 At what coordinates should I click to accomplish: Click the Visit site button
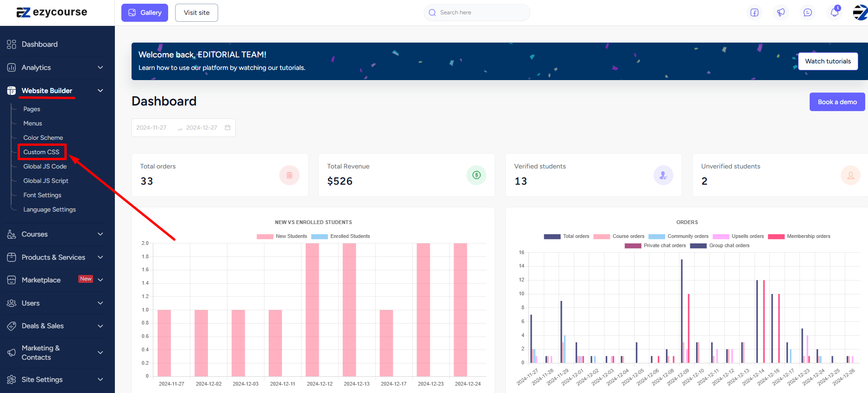pos(196,12)
